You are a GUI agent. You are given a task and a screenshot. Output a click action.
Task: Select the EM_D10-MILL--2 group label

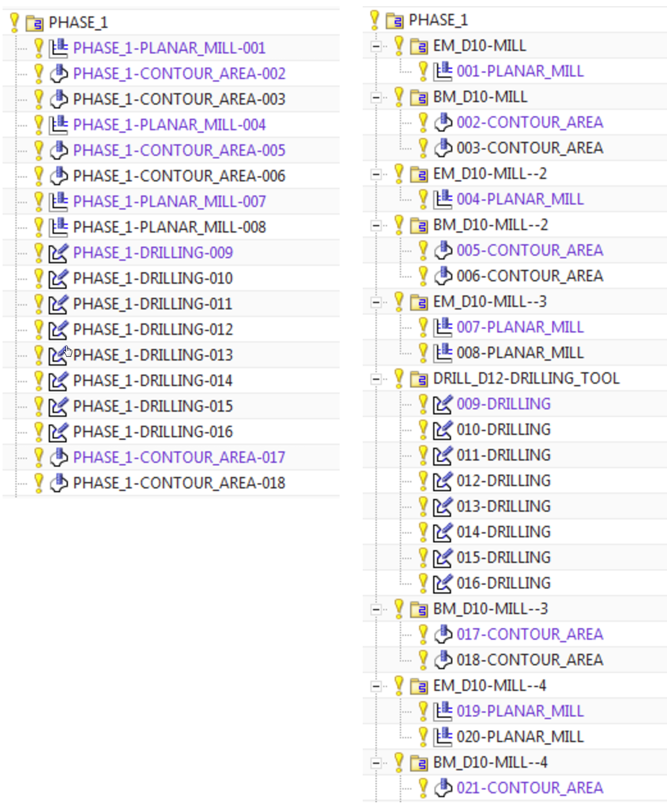pyautogui.click(x=490, y=174)
